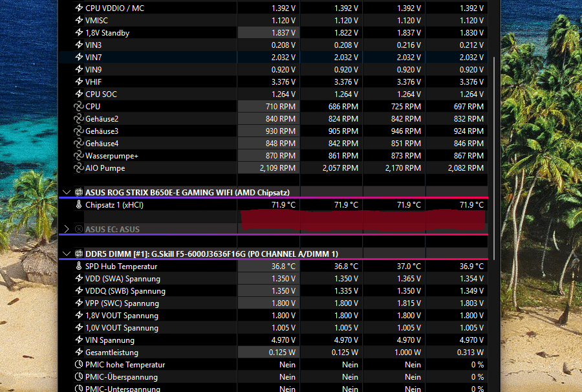
Task: Select the CPU VDDIO / MC sensor row
Action: [273, 8]
